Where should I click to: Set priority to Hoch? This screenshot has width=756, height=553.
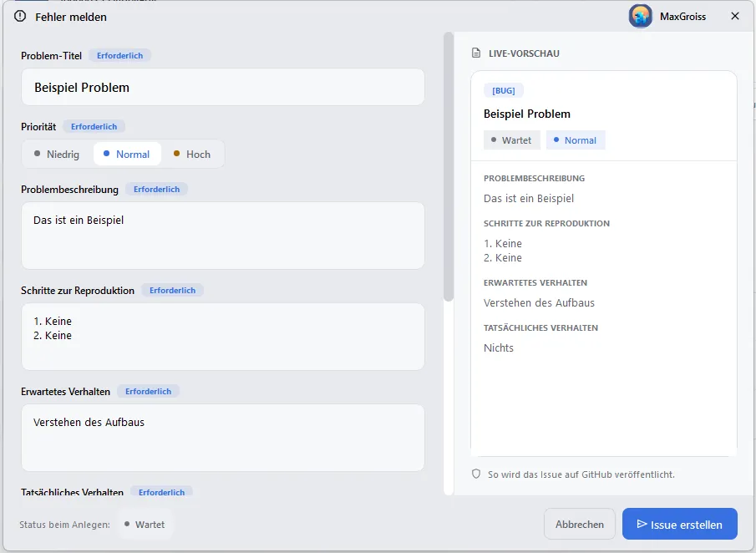point(192,155)
